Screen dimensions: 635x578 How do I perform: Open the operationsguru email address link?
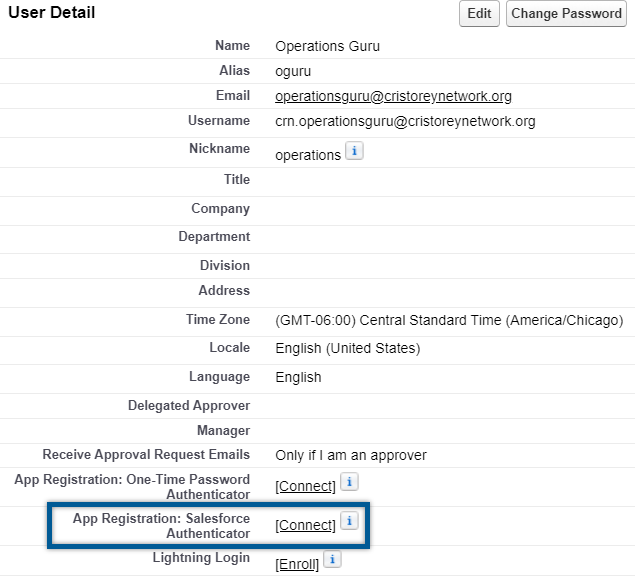[393, 96]
